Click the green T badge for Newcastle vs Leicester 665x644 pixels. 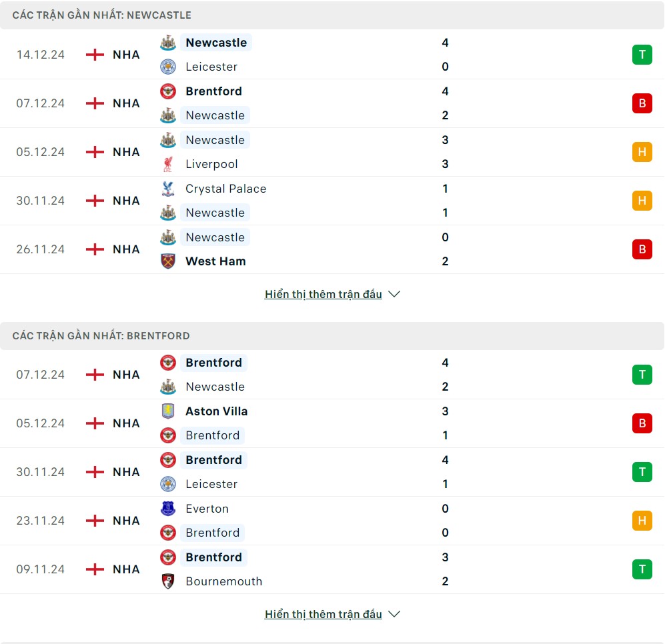(642, 55)
